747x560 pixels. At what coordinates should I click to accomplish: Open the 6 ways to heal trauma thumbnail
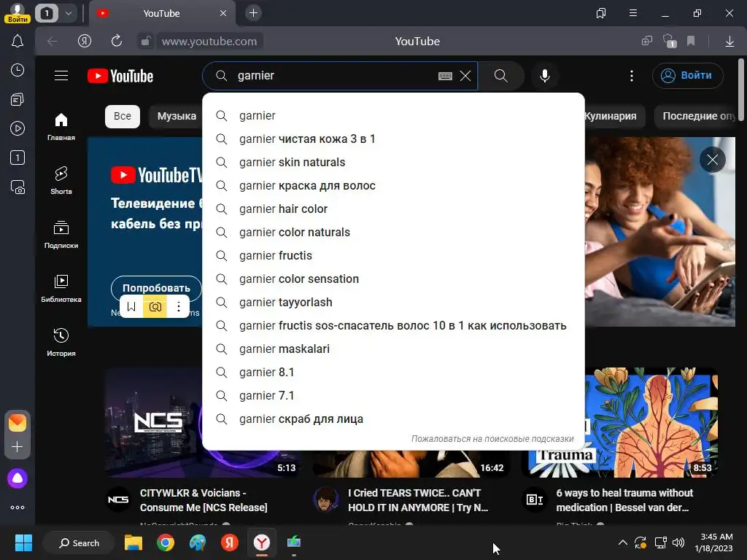coord(619,422)
